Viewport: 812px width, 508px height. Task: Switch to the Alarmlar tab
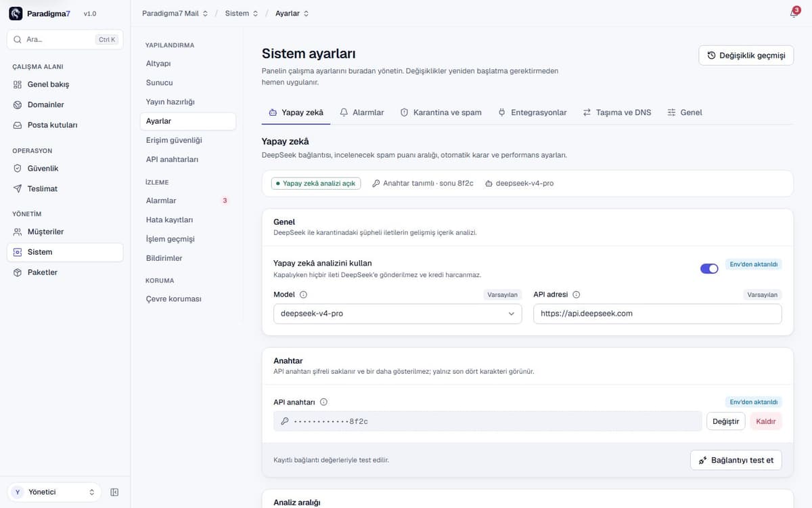(x=362, y=112)
